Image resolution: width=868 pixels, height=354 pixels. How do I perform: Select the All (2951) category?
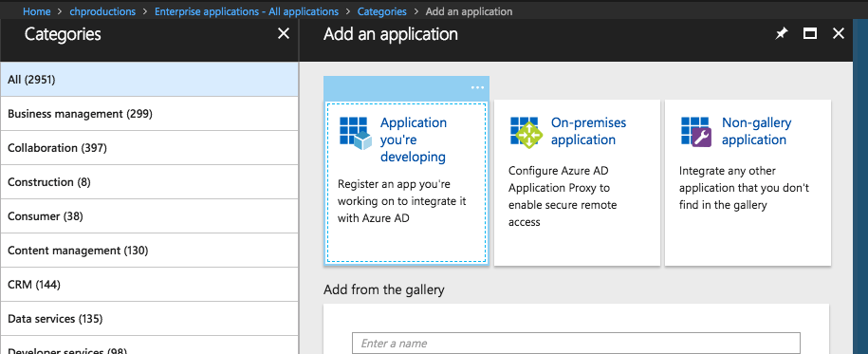click(x=149, y=79)
